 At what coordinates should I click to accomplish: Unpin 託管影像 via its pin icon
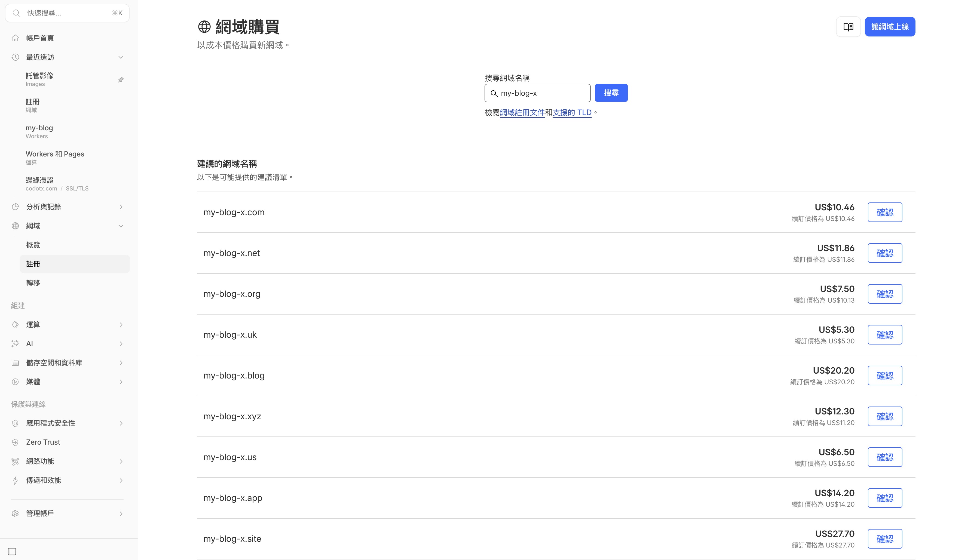[x=121, y=79]
